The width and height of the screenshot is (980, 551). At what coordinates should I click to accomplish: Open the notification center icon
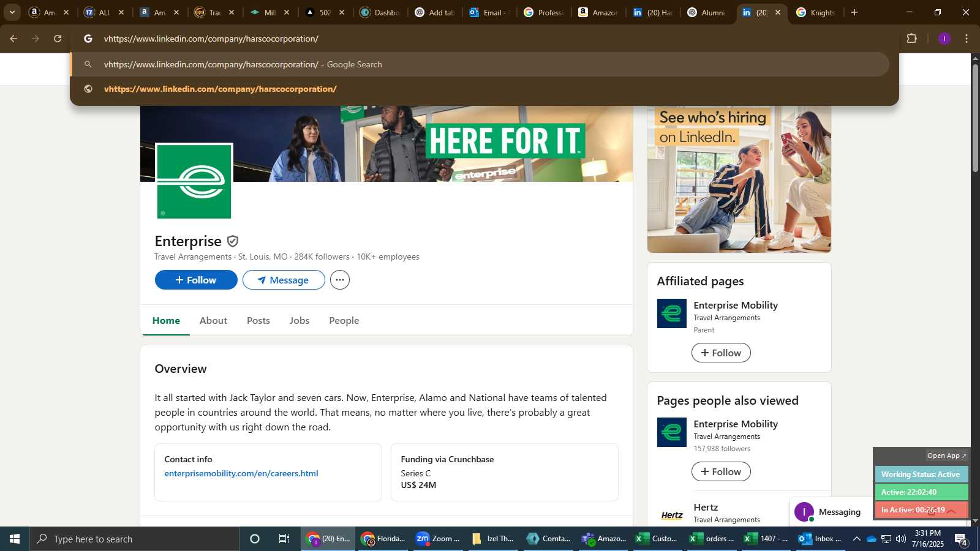coord(961,539)
